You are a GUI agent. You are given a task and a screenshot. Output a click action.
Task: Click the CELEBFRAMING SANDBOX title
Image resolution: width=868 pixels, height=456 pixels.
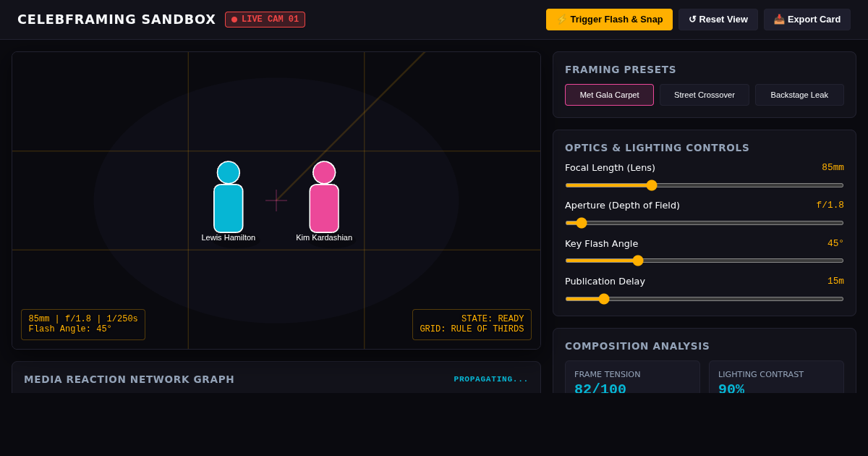coord(116,20)
